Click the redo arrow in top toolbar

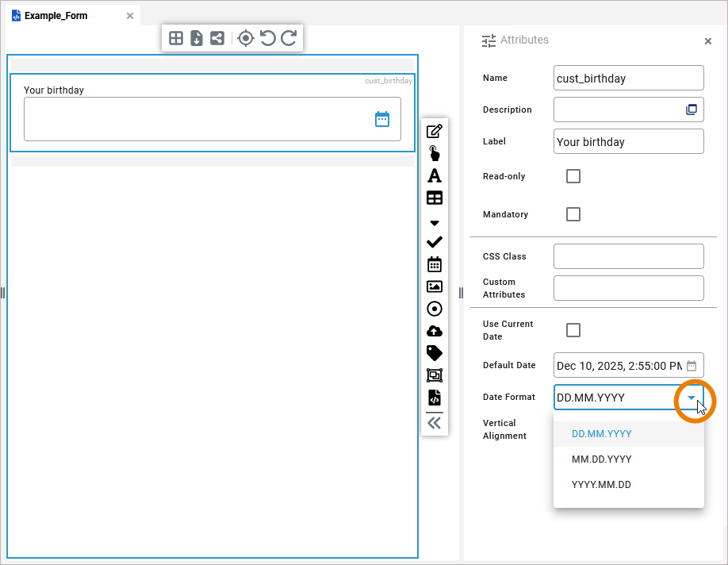pos(289,38)
